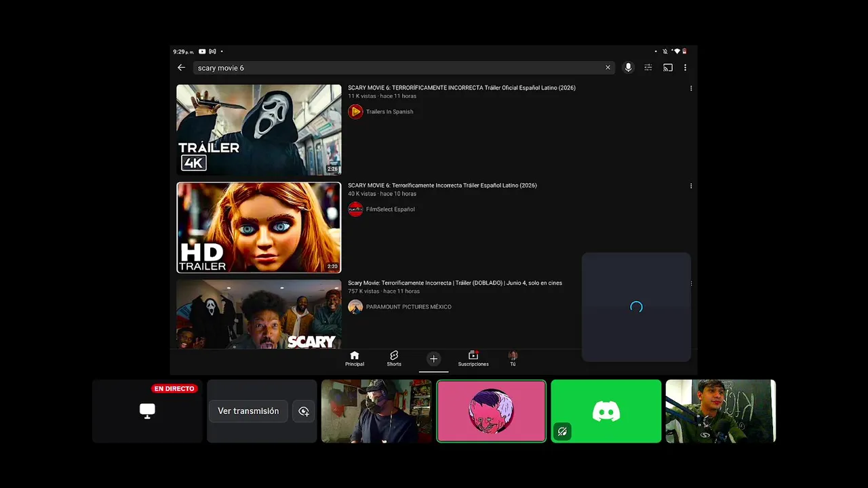Tap the Cast to device icon
This screenshot has width=868, height=488.
(668, 68)
